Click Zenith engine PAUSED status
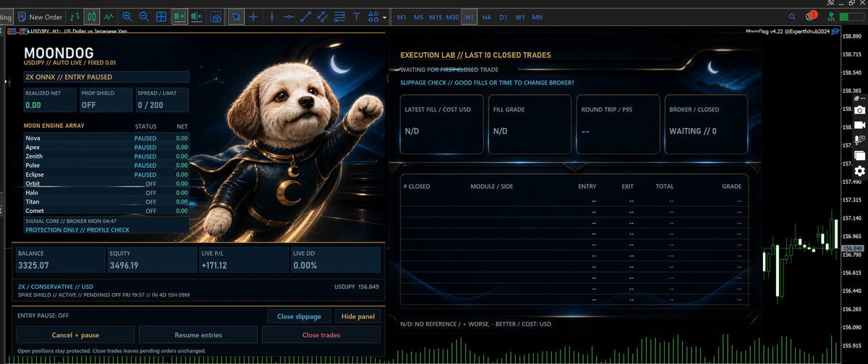The width and height of the screenshot is (868, 364). pos(145,156)
